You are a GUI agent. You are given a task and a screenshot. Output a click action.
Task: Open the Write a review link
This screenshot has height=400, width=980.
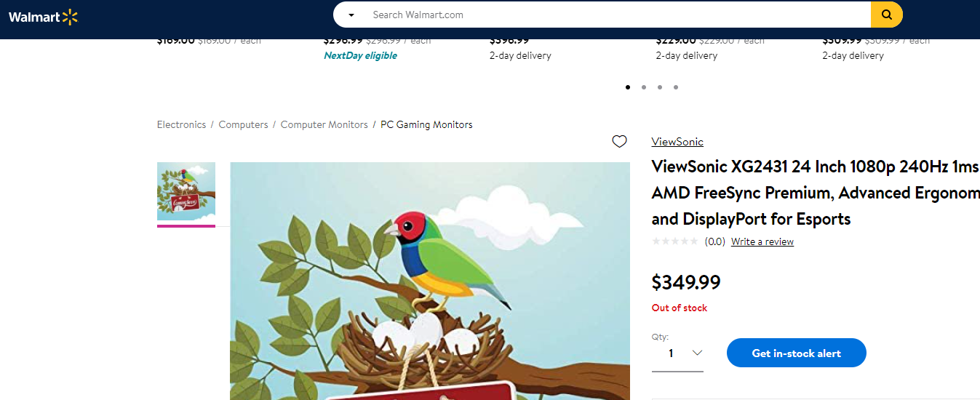point(762,242)
